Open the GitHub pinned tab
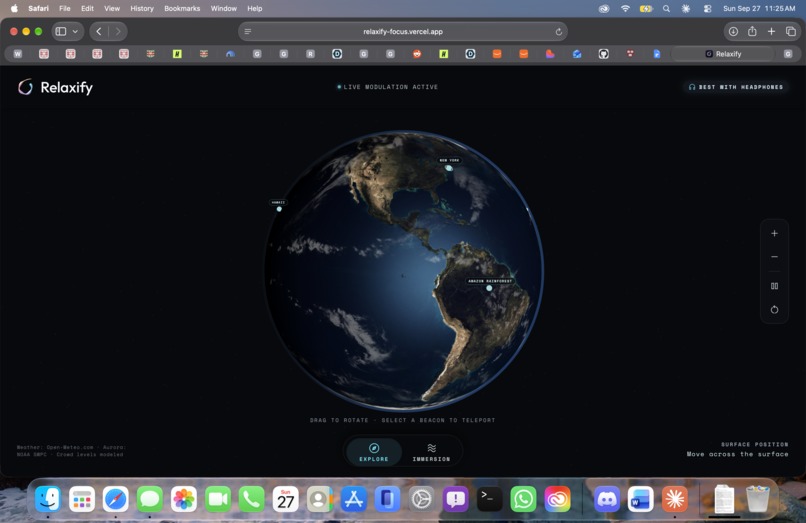 pyautogui.click(x=603, y=53)
